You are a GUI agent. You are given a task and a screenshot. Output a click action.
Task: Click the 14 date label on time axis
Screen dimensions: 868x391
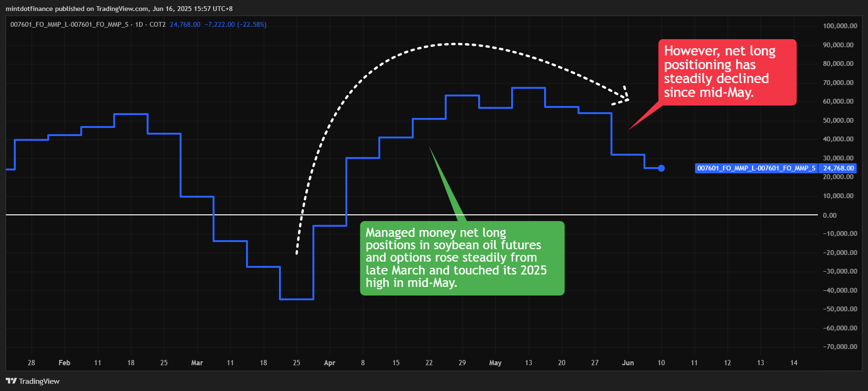(793, 363)
